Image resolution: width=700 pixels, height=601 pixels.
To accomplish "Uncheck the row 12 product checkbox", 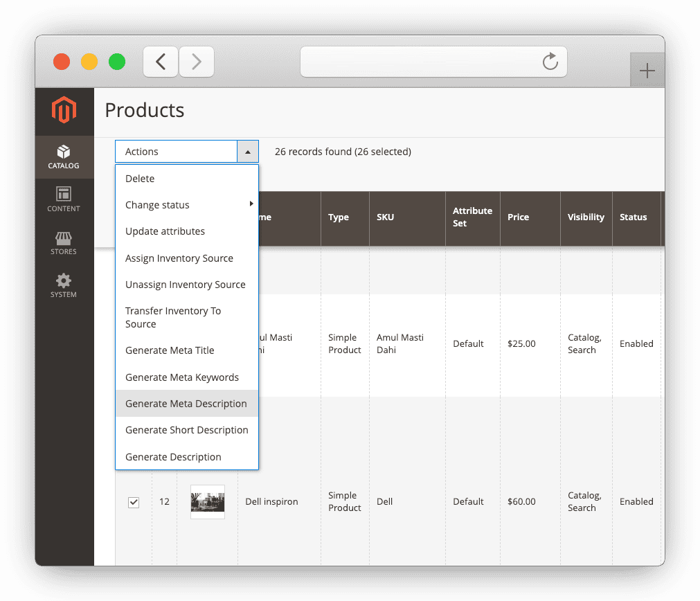I will click(x=134, y=502).
